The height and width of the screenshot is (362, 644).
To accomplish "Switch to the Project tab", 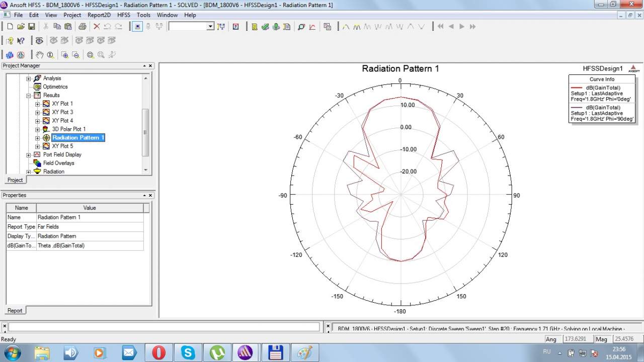I will (x=15, y=180).
